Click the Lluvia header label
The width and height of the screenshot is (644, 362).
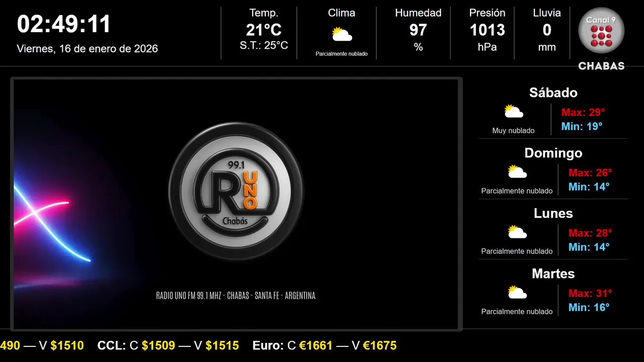coord(547,13)
